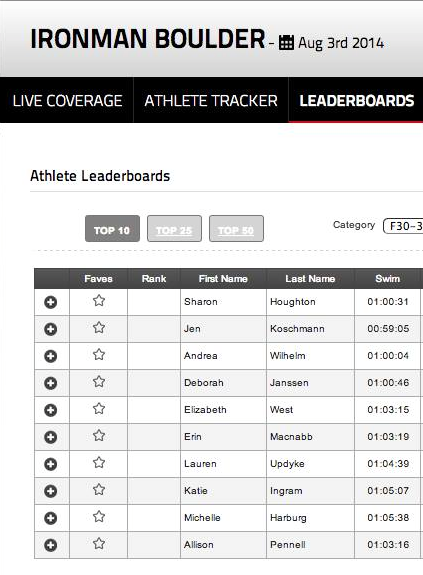
Task: Open the Category dropdown showing F30
Action: 403,226
